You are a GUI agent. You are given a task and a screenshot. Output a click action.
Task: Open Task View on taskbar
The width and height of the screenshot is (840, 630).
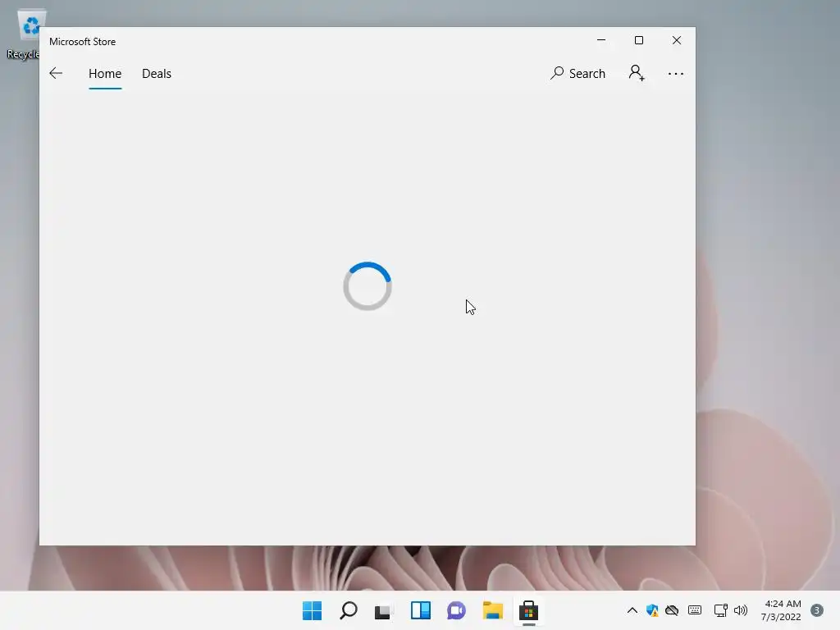click(384, 610)
